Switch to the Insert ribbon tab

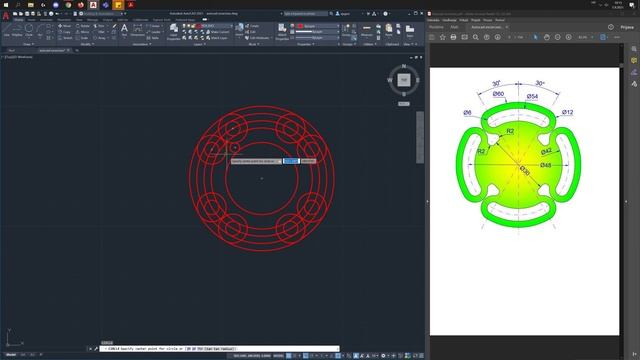[32, 20]
